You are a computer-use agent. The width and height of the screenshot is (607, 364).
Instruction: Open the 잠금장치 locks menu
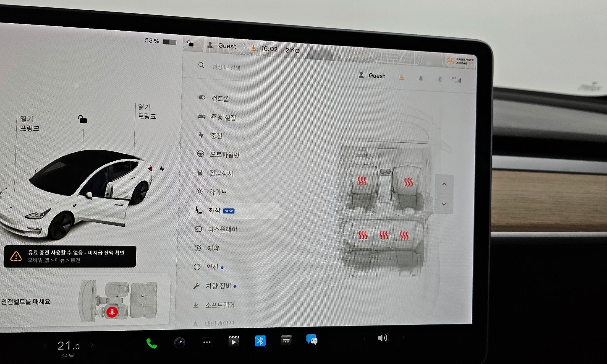click(215, 173)
